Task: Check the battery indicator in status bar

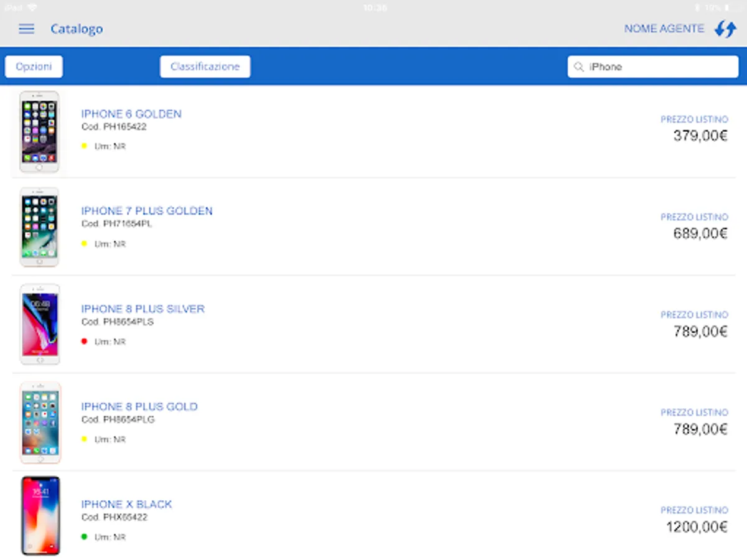Action: point(733,7)
